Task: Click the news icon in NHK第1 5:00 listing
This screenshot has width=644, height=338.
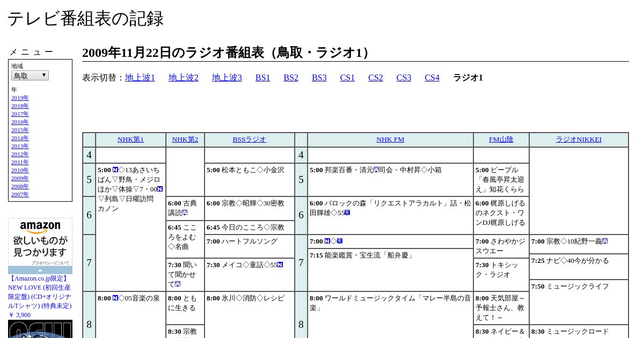Action: click(x=115, y=170)
